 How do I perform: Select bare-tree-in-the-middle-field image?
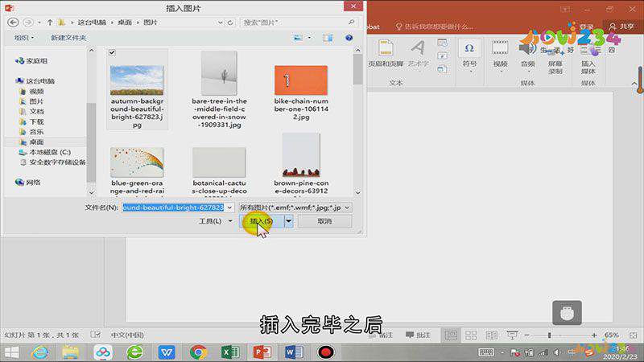[219, 89]
